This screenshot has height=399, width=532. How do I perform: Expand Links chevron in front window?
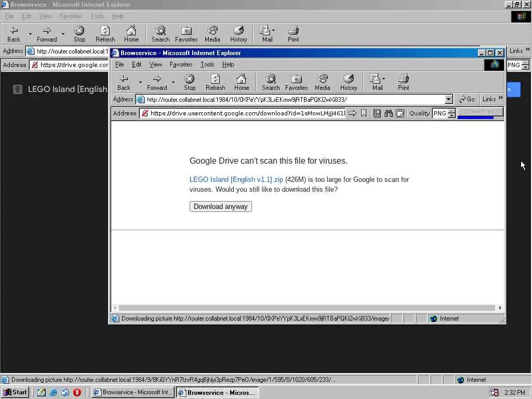coord(500,98)
